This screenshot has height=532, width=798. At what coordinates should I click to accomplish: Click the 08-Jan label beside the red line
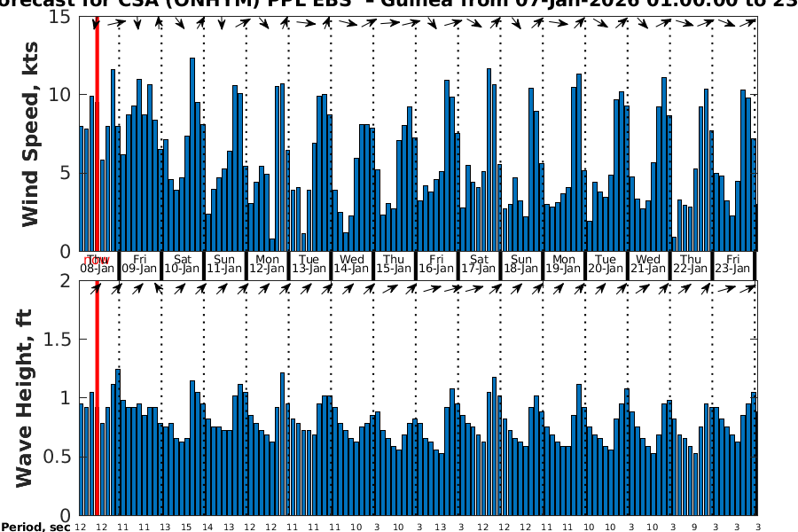point(98,269)
